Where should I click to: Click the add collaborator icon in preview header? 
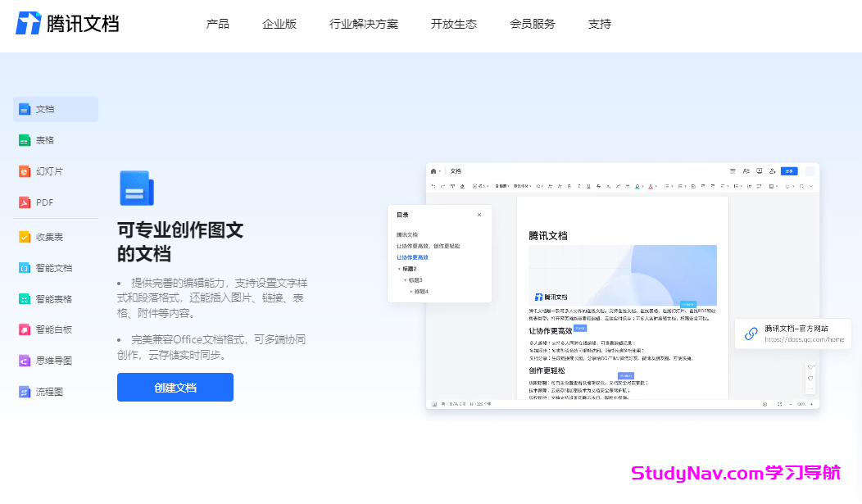point(773,171)
